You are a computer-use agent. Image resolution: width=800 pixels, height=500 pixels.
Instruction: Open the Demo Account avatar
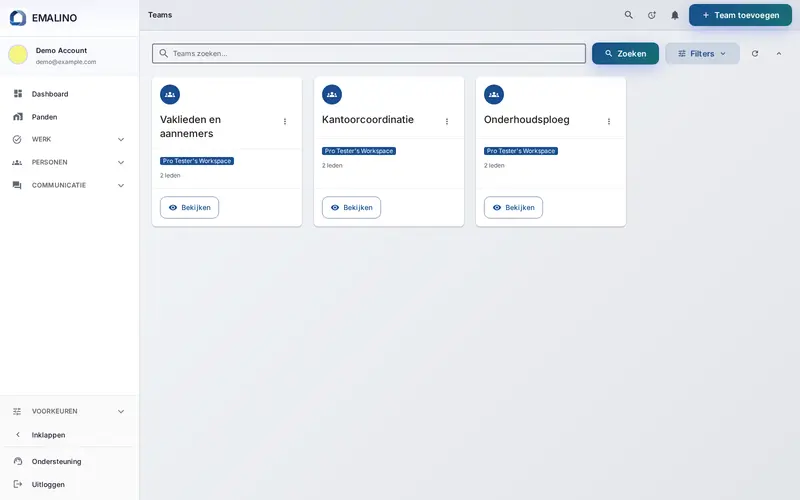tap(18, 55)
